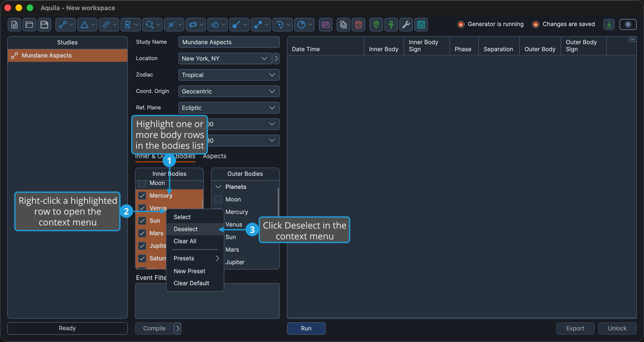
Task: Uncheck Sun checkbox in Inner Bodies
Action: (x=142, y=221)
